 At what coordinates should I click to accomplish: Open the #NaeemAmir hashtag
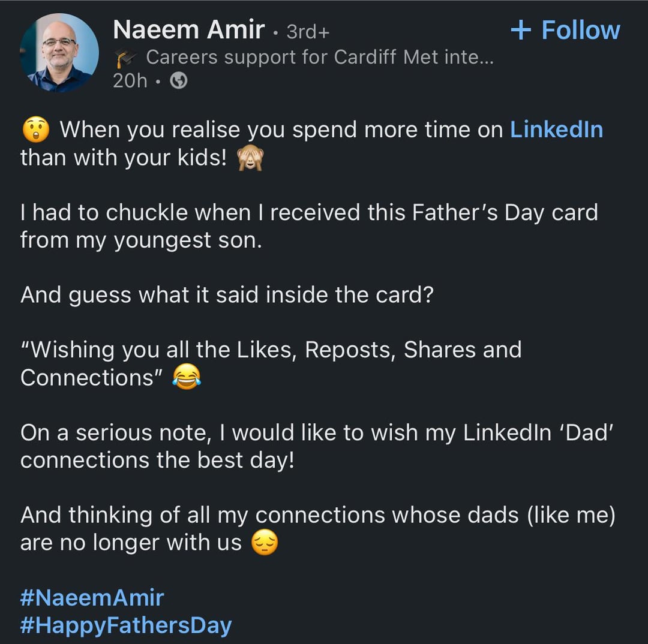pos(92,597)
